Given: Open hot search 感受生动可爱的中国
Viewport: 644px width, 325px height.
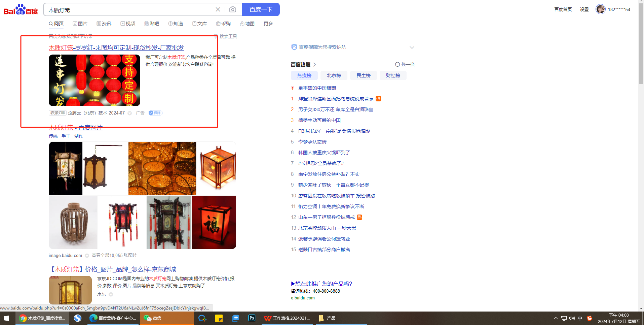Looking at the screenshot, I should [x=319, y=120].
